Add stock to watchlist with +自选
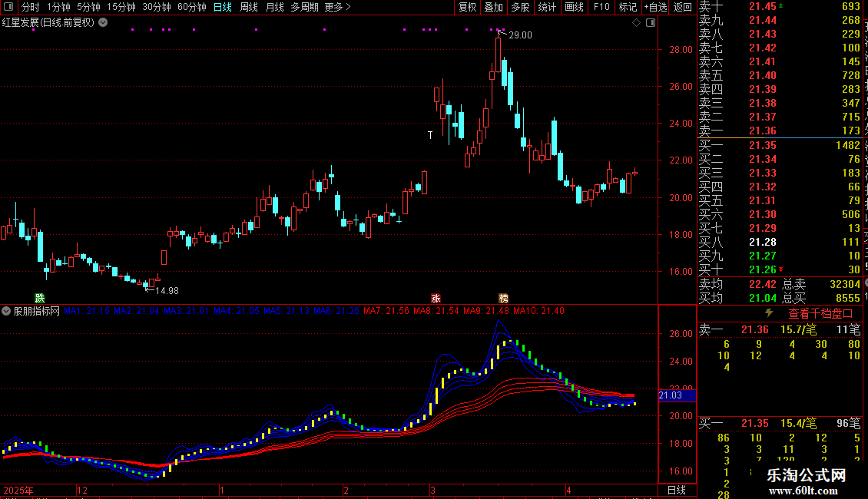This screenshot has height=499, width=868. (x=656, y=7)
